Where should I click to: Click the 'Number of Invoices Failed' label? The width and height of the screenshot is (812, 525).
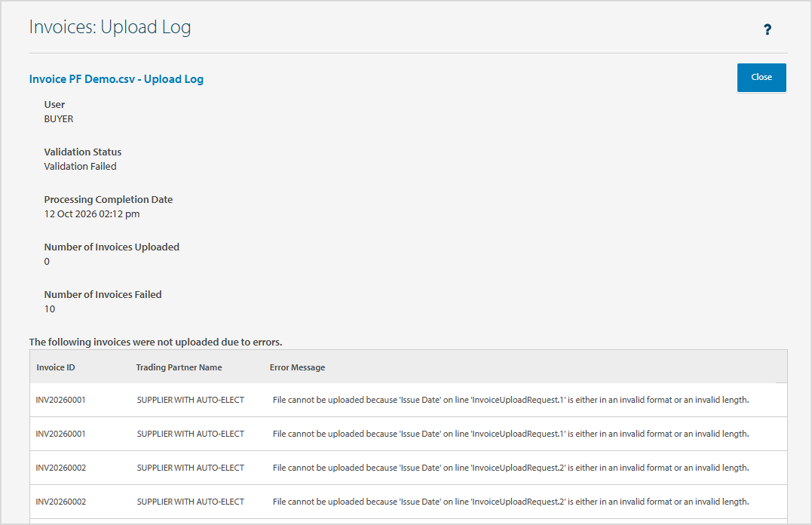tap(103, 295)
